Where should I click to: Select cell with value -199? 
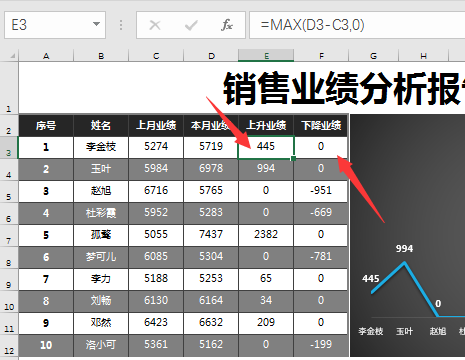pyautogui.click(x=321, y=345)
